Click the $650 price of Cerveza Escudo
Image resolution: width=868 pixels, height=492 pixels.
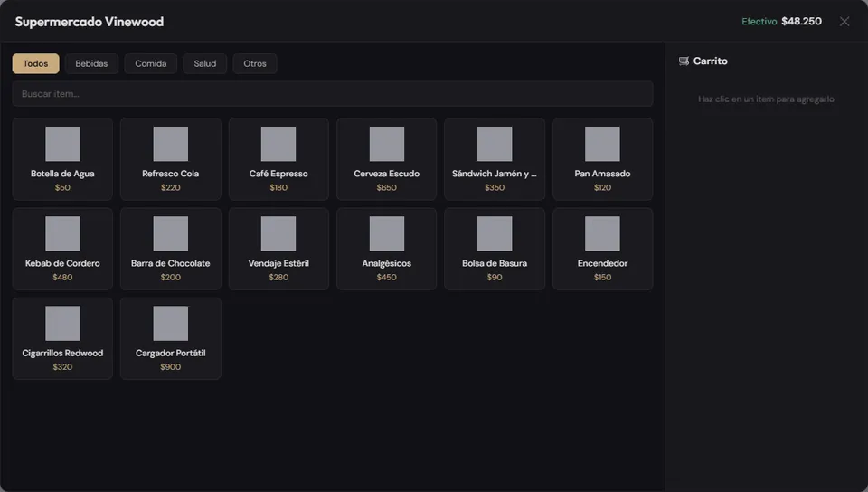(x=386, y=187)
